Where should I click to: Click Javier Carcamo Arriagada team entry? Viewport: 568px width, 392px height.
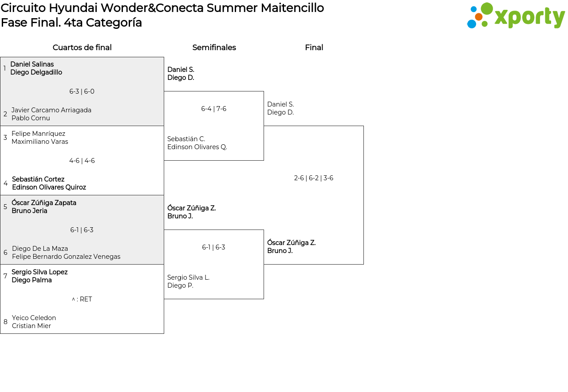(51, 114)
